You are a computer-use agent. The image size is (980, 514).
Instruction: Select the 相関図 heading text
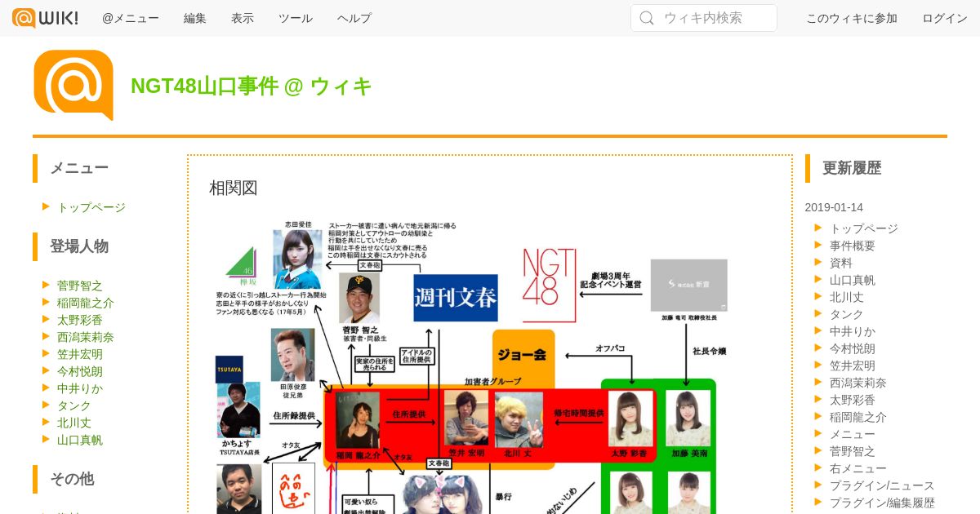[234, 188]
